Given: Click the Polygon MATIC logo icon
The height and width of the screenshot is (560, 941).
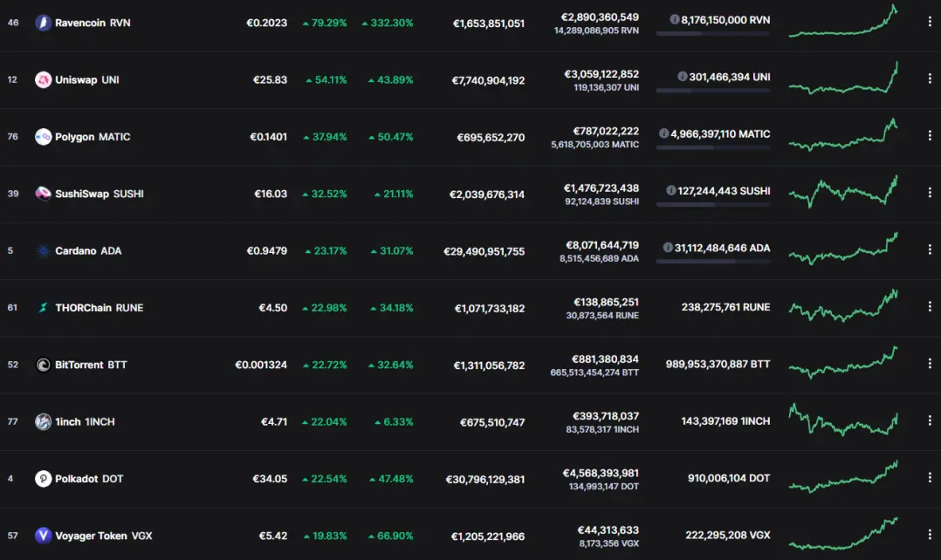Looking at the screenshot, I should 44,137.
